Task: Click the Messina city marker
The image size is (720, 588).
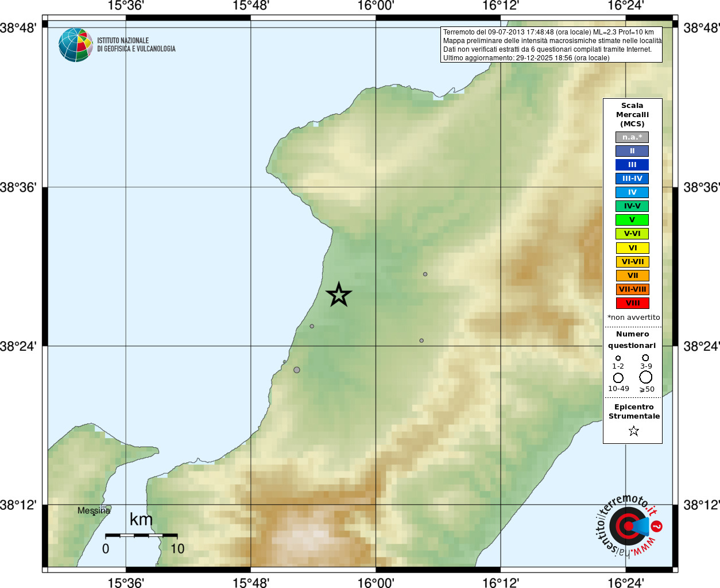Action: [x=94, y=514]
